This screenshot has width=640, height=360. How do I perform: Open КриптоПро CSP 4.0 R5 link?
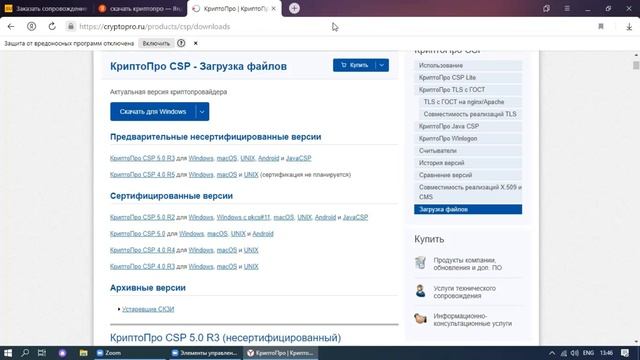tap(142, 175)
